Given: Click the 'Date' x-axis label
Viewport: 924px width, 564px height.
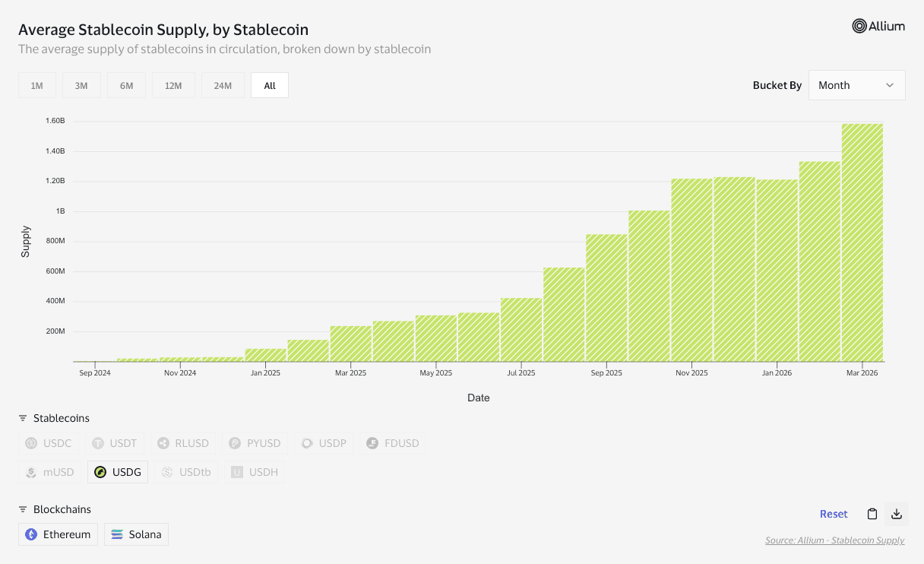Looking at the screenshot, I should click(479, 398).
